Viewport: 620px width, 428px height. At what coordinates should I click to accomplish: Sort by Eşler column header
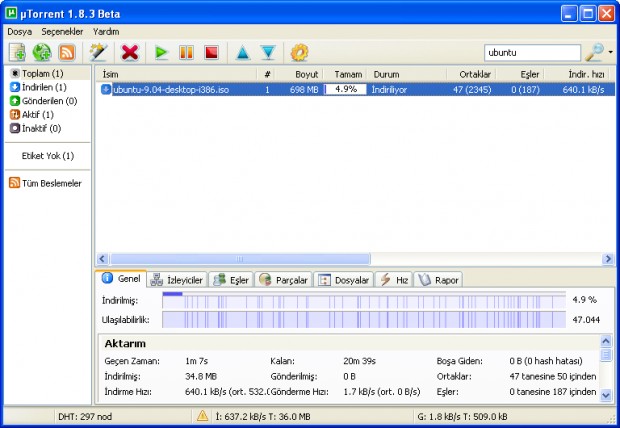520,74
